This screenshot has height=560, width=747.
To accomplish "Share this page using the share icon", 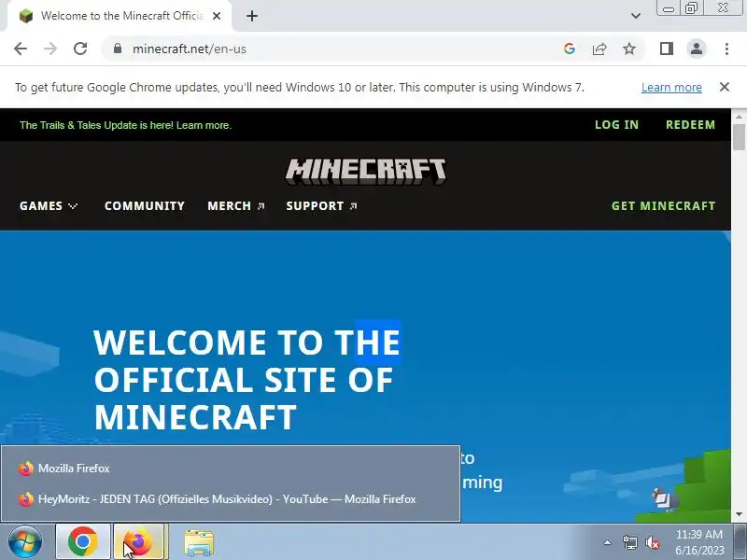I will 599,49.
